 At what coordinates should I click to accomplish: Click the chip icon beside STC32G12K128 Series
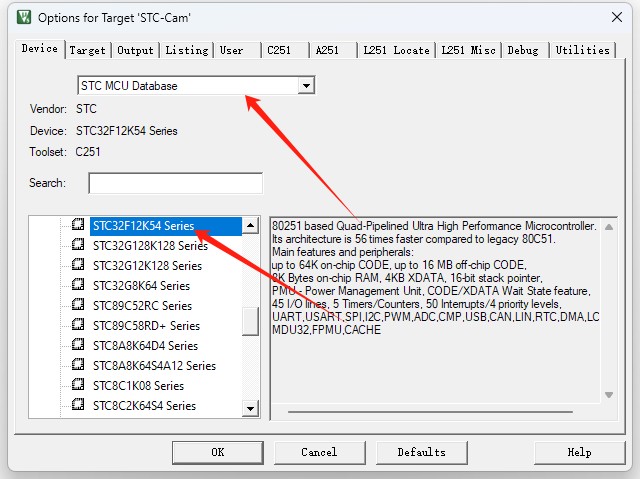[78, 264]
